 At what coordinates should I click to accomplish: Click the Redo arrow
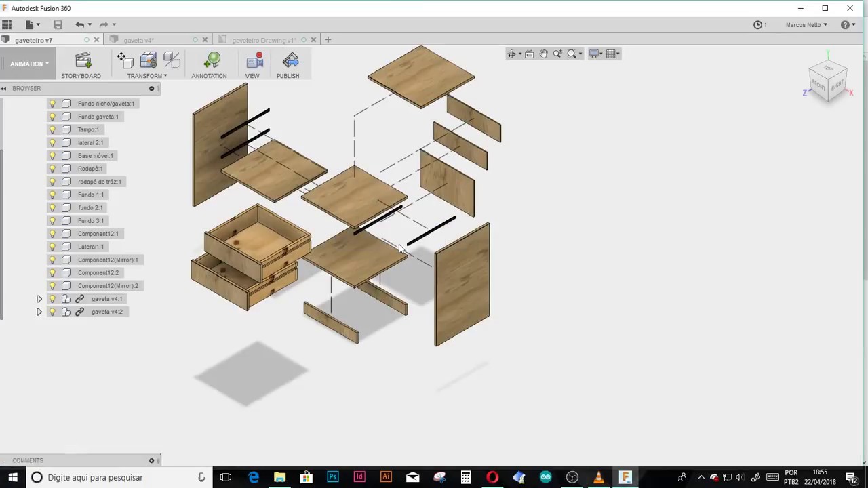104,25
